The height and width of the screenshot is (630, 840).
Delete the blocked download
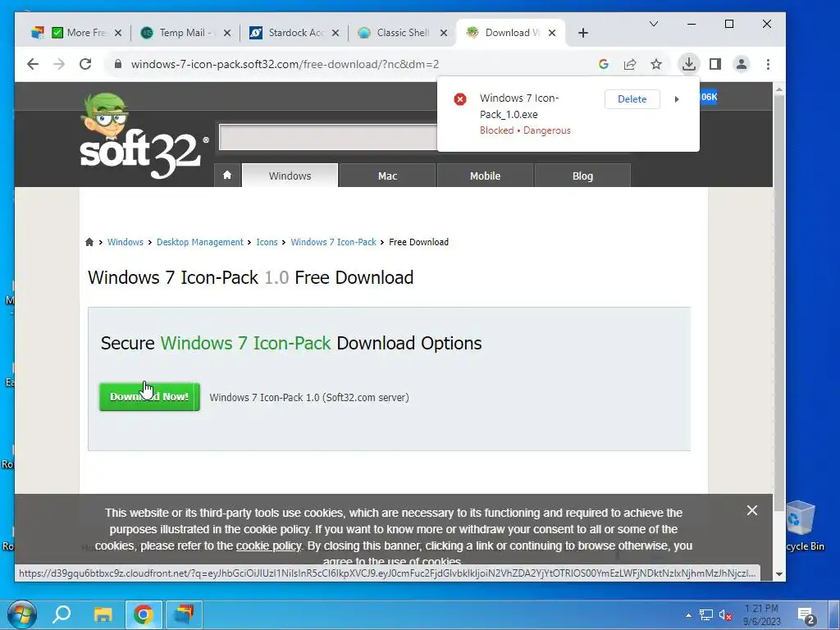pyautogui.click(x=632, y=99)
